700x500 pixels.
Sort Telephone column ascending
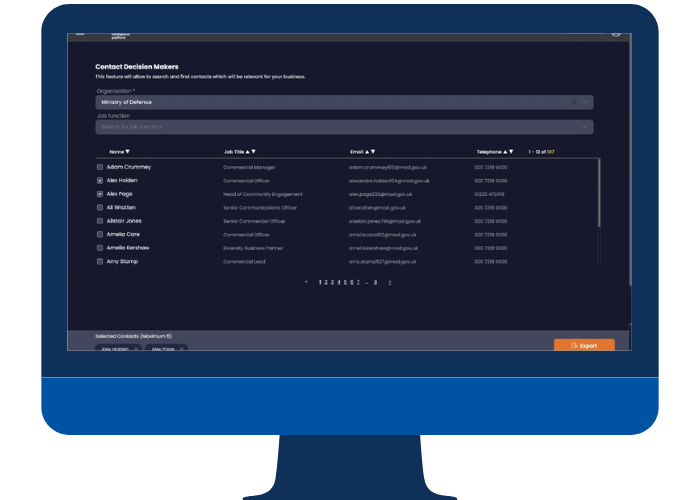tap(505, 152)
